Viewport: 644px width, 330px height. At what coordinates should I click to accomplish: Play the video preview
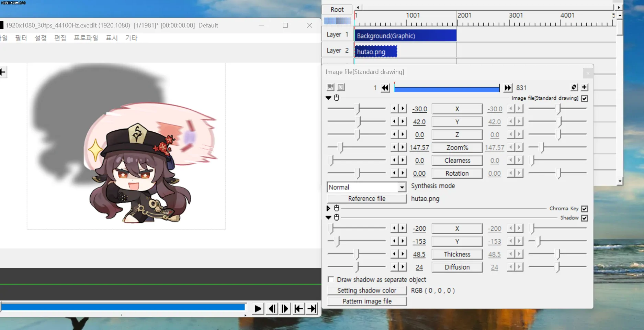click(x=258, y=309)
